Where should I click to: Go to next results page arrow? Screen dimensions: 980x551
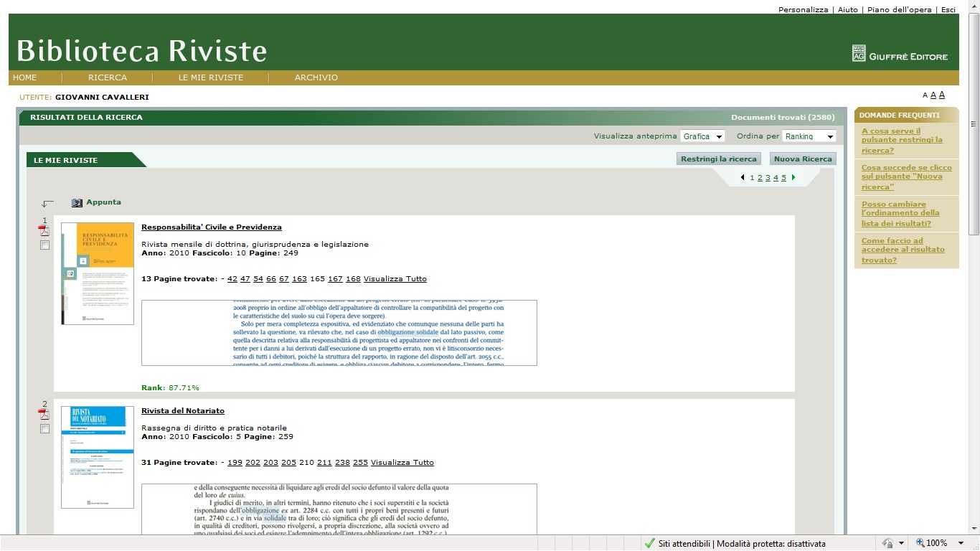(793, 177)
